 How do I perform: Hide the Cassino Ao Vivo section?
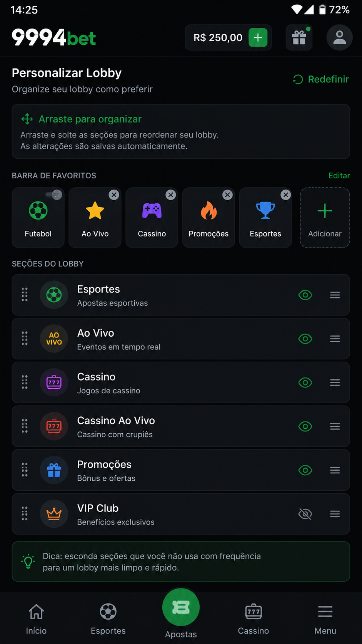(x=305, y=426)
